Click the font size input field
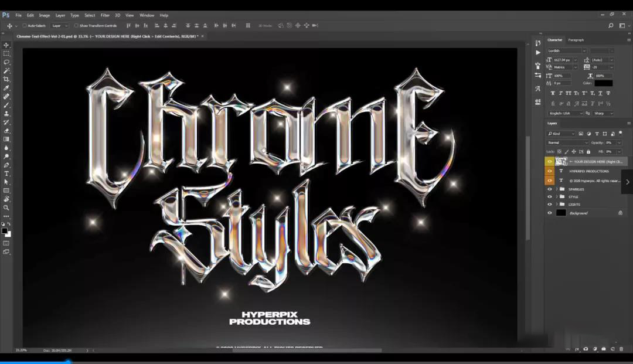The width and height of the screenshot is (633, 364). coord(561,60)
